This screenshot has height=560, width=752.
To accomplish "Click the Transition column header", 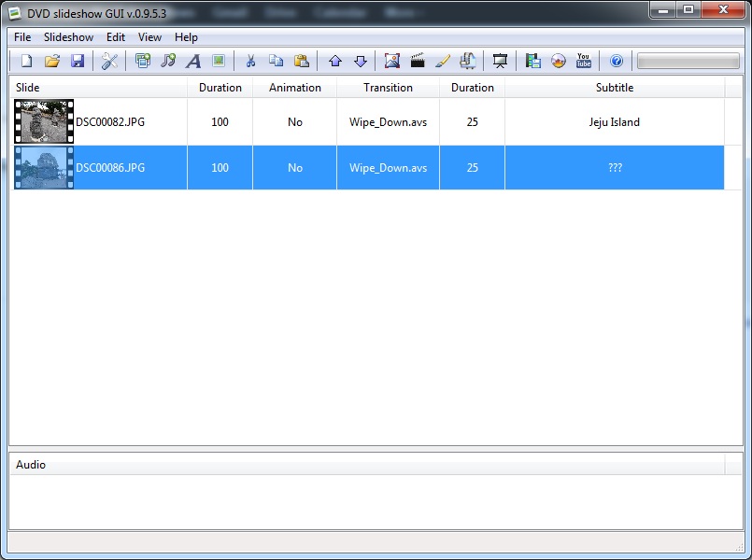I will 388,87.
